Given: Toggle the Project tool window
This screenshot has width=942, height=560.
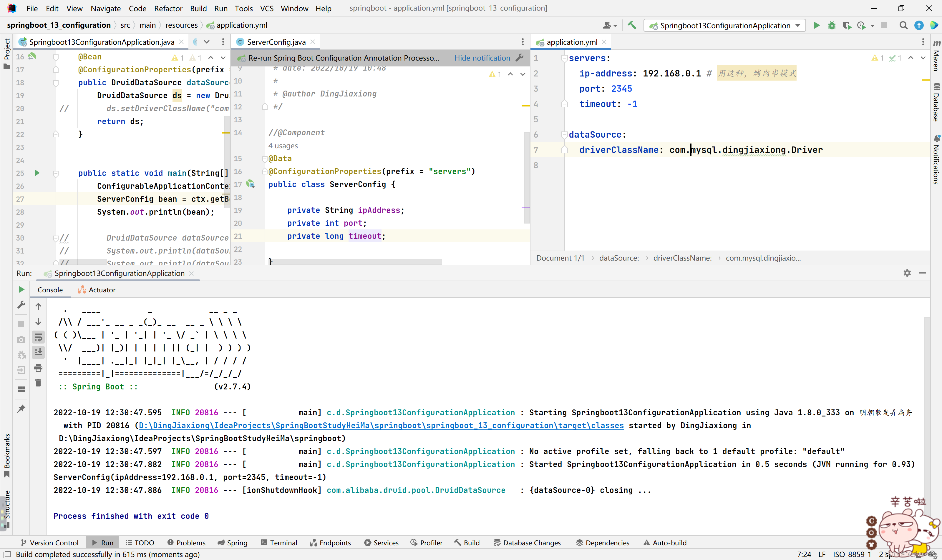Looking at the screenshot, I should coord(6,54).
